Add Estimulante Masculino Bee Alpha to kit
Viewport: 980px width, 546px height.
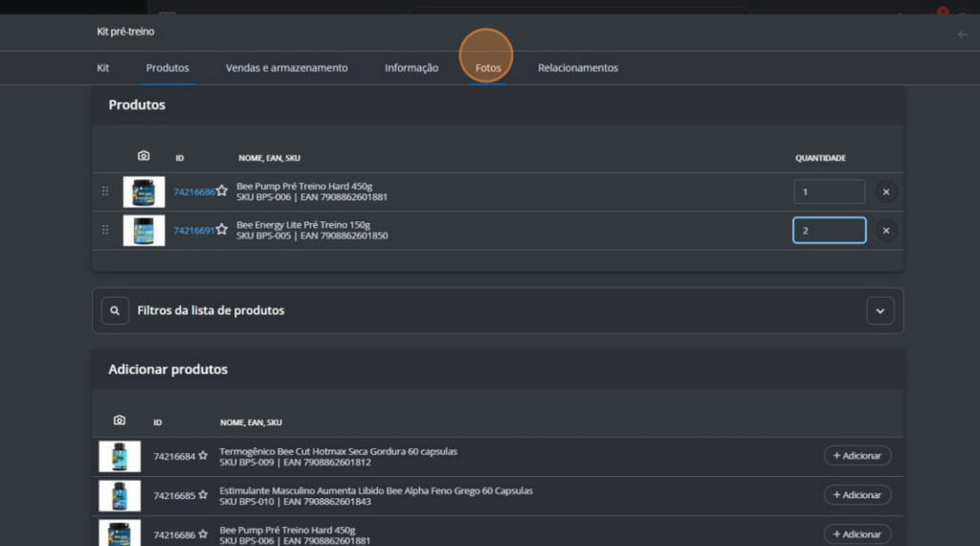point(857,494)
